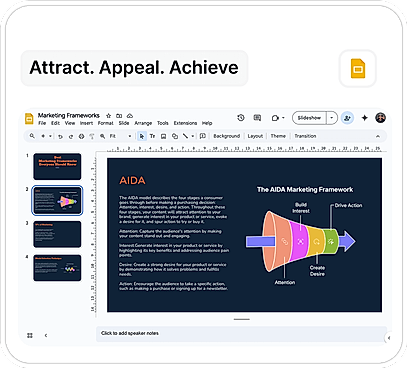Viewport: 407px width, 368px height.
Task: Click the add comment toolbar icon
Action: [202, 136]
